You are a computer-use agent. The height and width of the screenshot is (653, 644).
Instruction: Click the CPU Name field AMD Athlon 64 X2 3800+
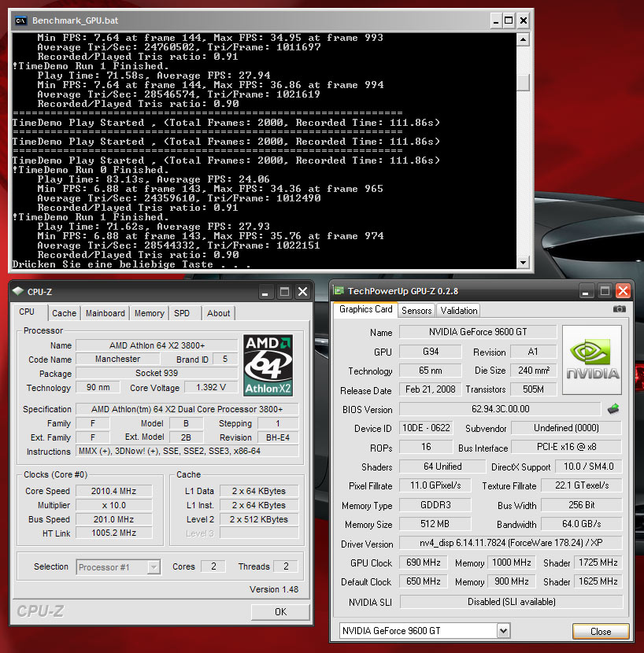point(157,345)
